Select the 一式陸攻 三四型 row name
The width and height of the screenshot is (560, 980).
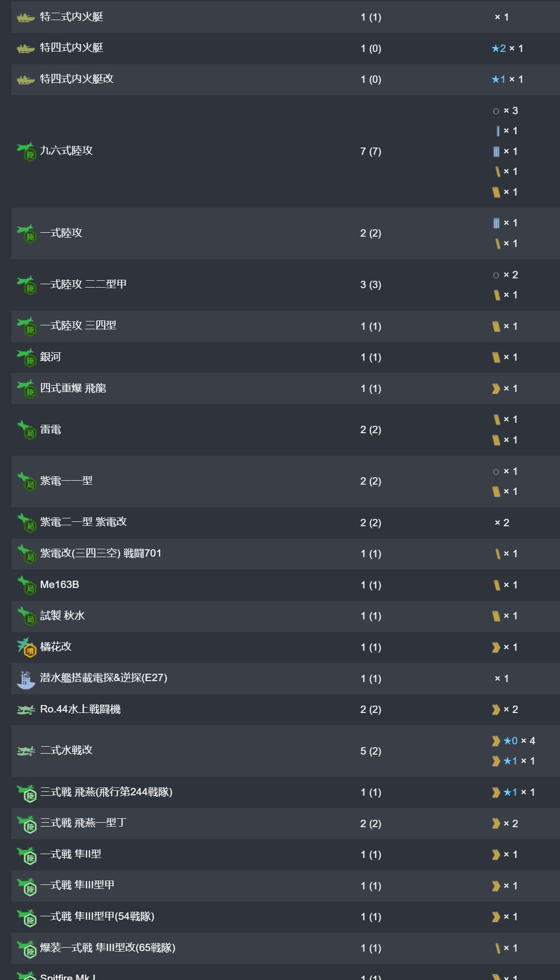point(78,325)
